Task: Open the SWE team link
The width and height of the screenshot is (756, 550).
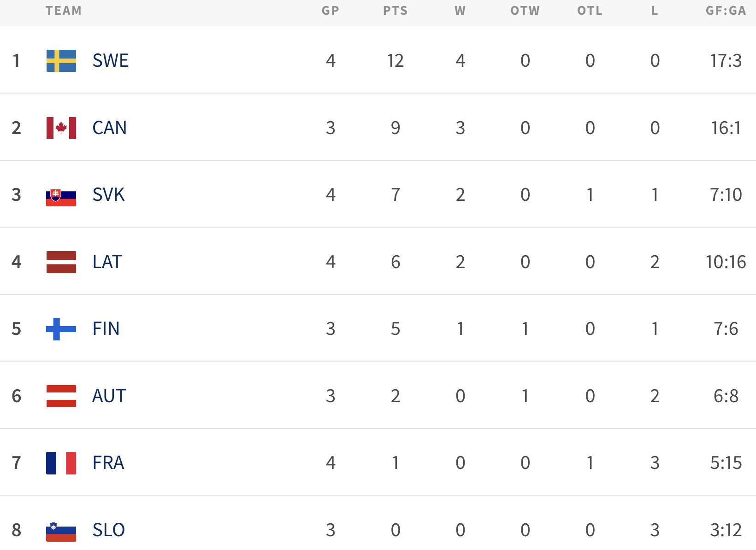Action: coord(110,61)
